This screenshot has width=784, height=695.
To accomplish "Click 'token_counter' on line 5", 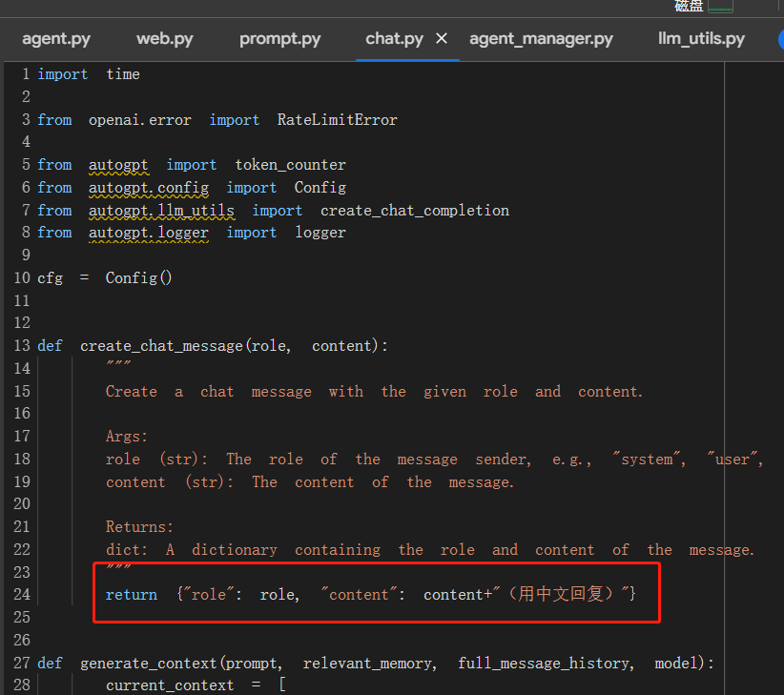I will click(290, 165).
